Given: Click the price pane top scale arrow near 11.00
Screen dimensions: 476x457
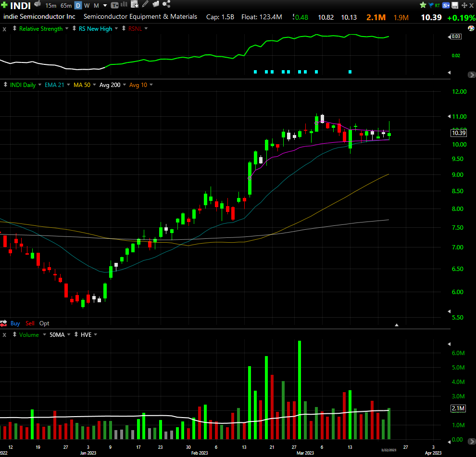Looking at the screenshot, I should (x=449, y=116).
